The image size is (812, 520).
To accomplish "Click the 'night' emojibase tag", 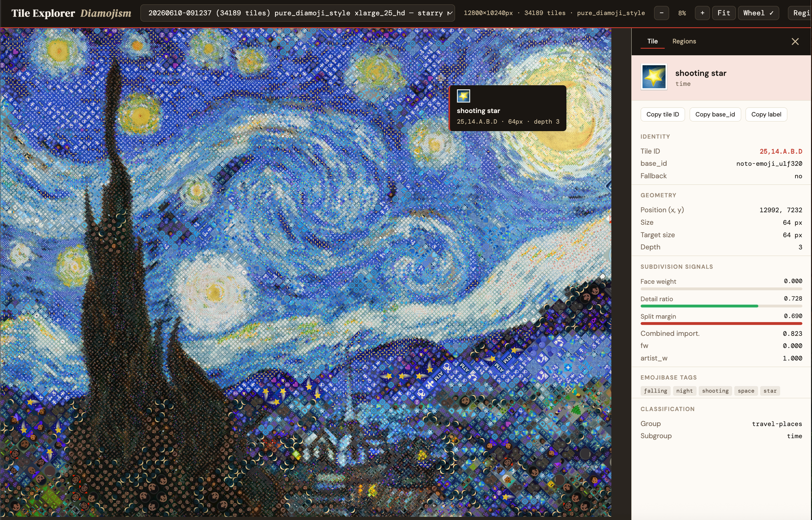I will pos(684,391).
